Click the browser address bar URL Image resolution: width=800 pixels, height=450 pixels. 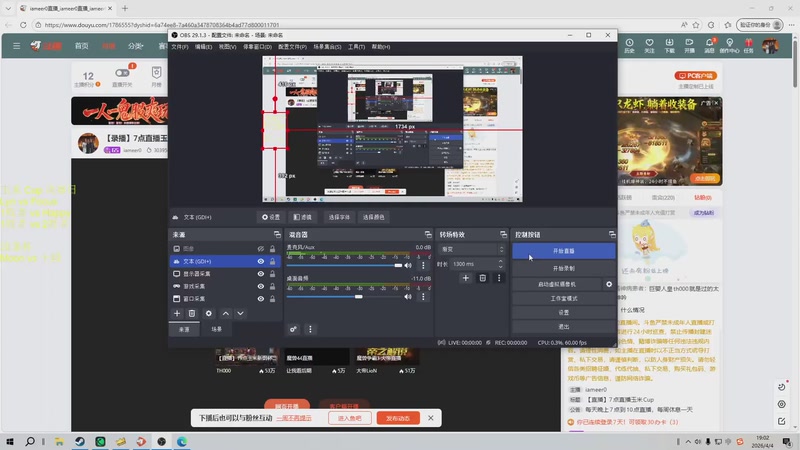[162, 24]
